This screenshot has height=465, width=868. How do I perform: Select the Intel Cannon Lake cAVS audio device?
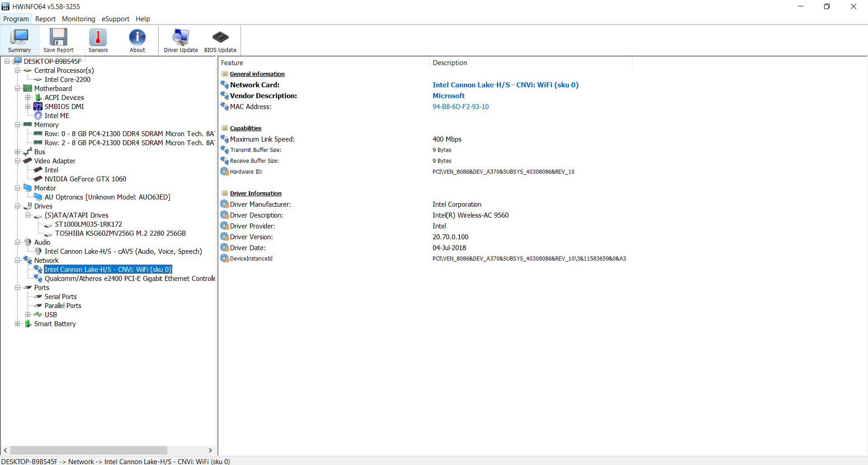click(123, 251)
